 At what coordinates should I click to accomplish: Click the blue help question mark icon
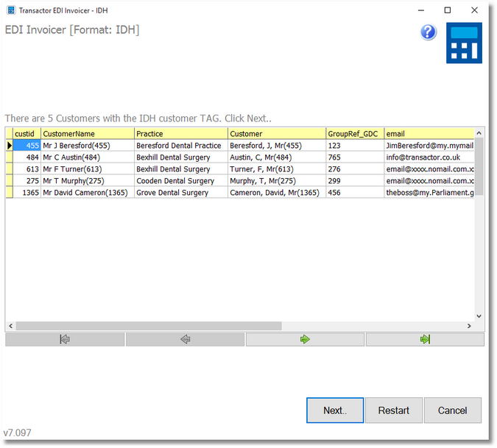point(429,32)
